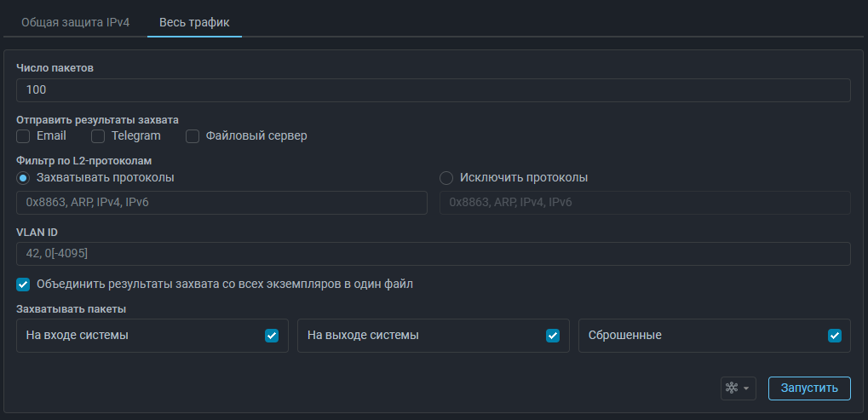Focus the VLAN ID input field
Image resolution: width=868 pixels, height=420 pixels.
pos(433,254)
